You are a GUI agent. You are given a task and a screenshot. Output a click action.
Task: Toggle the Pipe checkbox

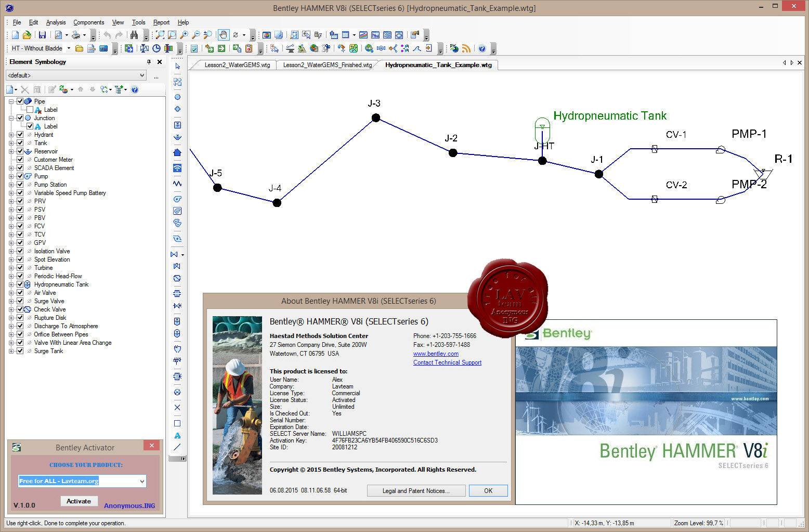coord(20,101)
